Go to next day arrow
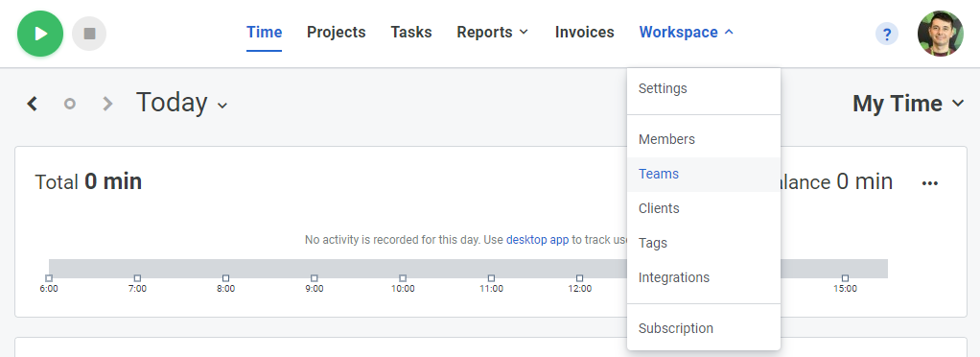 (x=107, y=103)
